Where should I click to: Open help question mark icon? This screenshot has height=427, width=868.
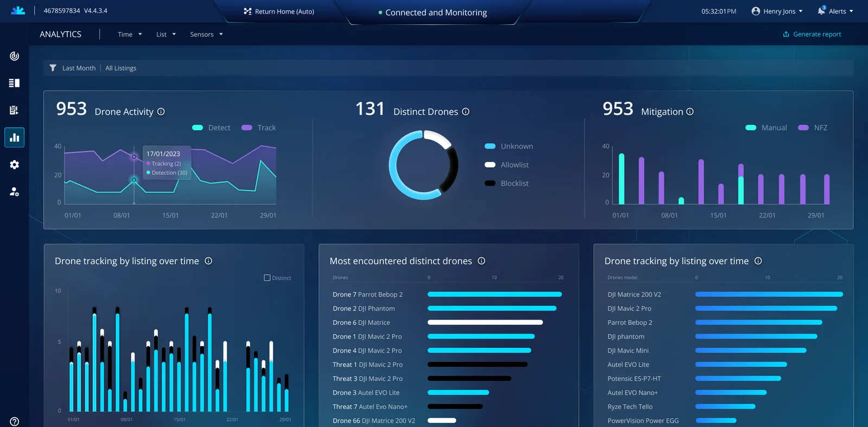(x=15, y=422)
